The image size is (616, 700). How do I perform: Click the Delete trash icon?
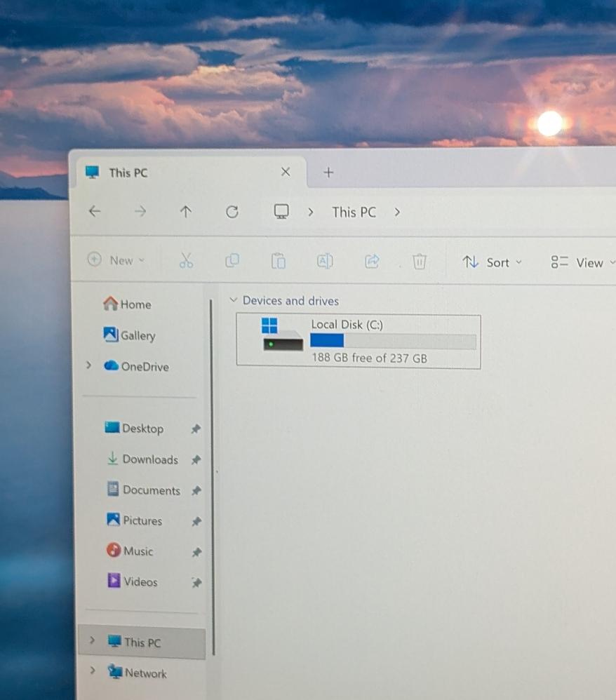click(x=420, y=262)
